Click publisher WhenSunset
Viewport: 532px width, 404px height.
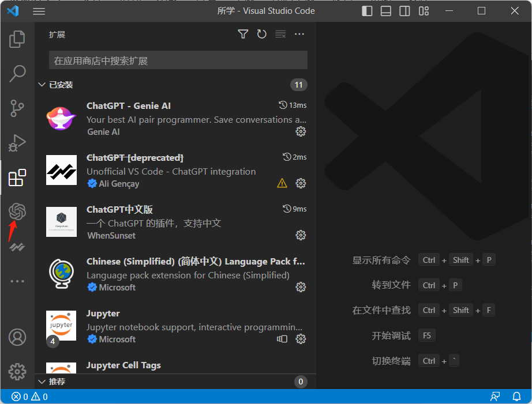point(111,236)
